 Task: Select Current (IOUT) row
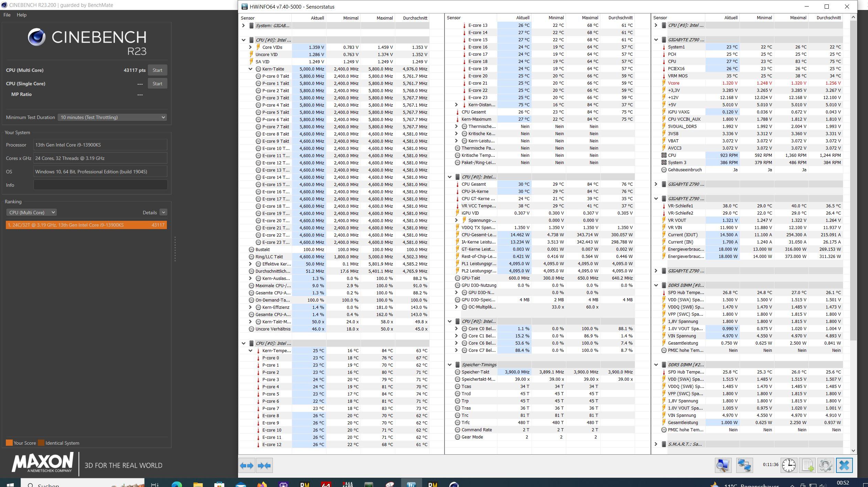pyautogui.click(x=748, y=235)
